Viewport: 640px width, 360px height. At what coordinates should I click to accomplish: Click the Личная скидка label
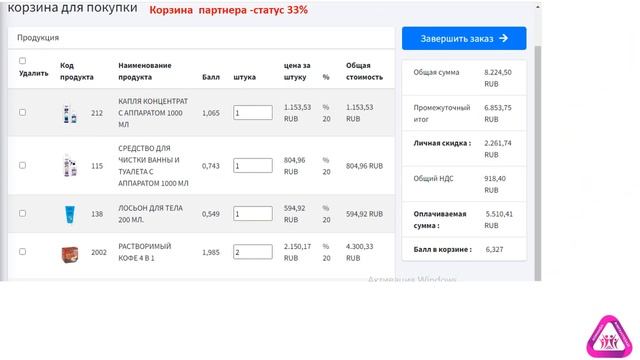tap(442, 143)
